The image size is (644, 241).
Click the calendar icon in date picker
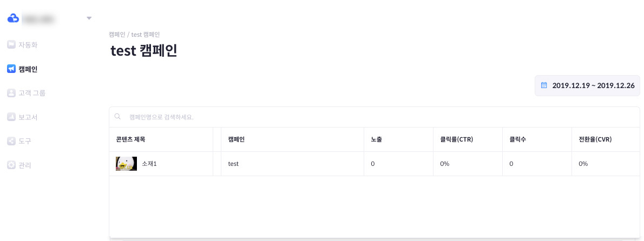544,85
